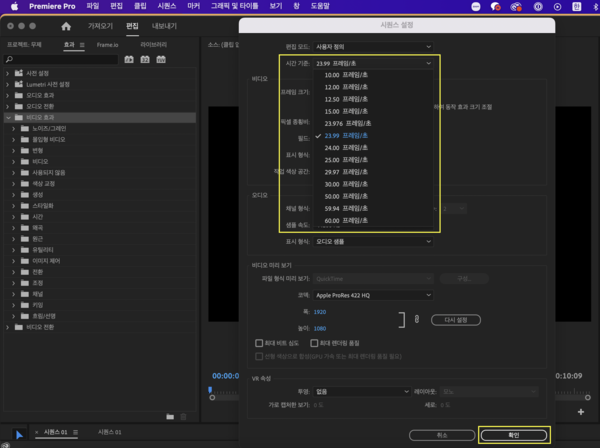The image size is (600, 448).
Task: Select the 스타일화 folder row
Action: click(100, 206)
